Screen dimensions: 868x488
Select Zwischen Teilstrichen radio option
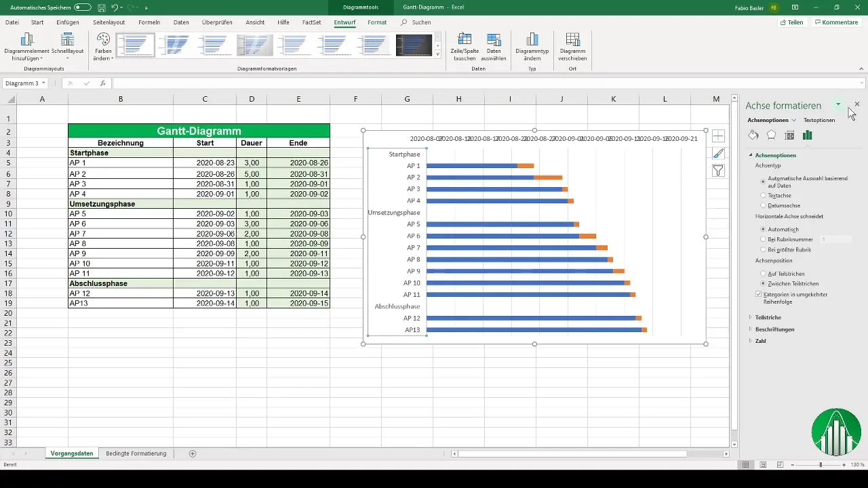[x=764, y=283]
